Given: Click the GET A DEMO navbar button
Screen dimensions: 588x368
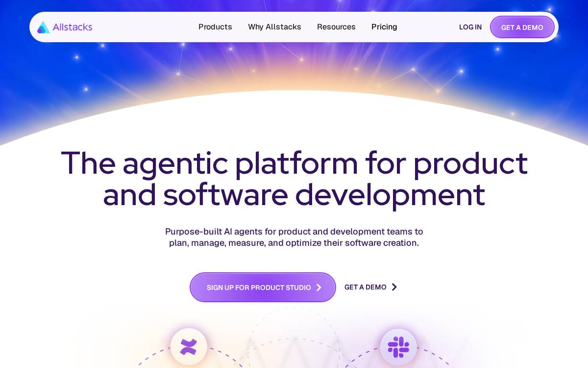Looking at the screenshot, I should [x=522, y=27].
